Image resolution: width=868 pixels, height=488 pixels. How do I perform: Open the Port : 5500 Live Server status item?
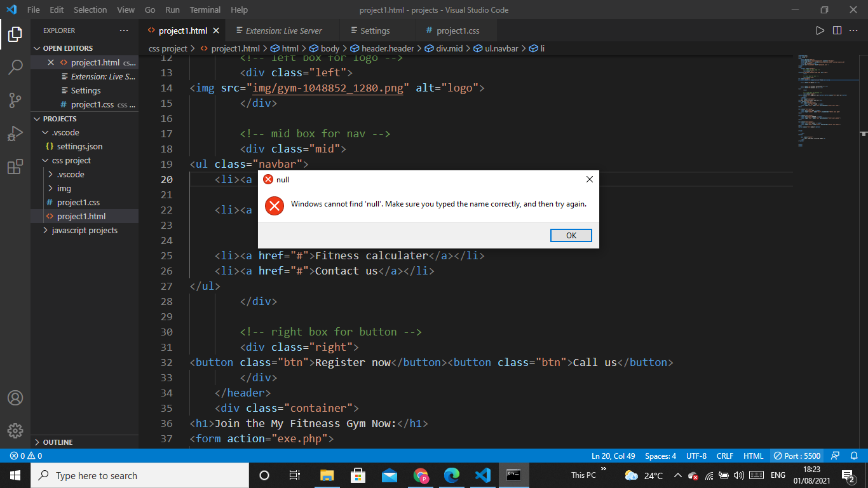click(x=796, y=456)
